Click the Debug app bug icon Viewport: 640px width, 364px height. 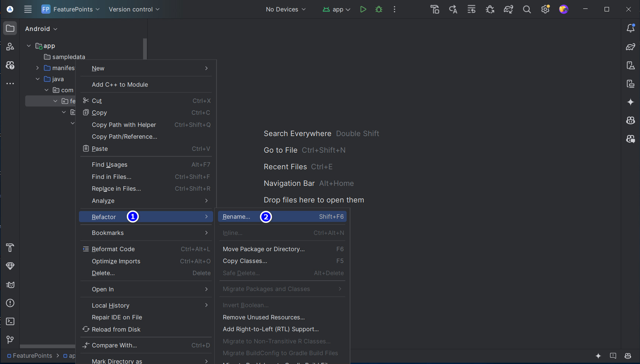pyautogui.click(x=379, y=9)
